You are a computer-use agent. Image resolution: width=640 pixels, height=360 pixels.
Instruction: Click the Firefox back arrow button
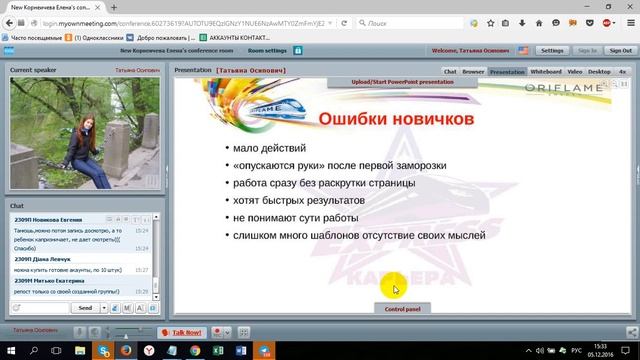click(9, 23)
